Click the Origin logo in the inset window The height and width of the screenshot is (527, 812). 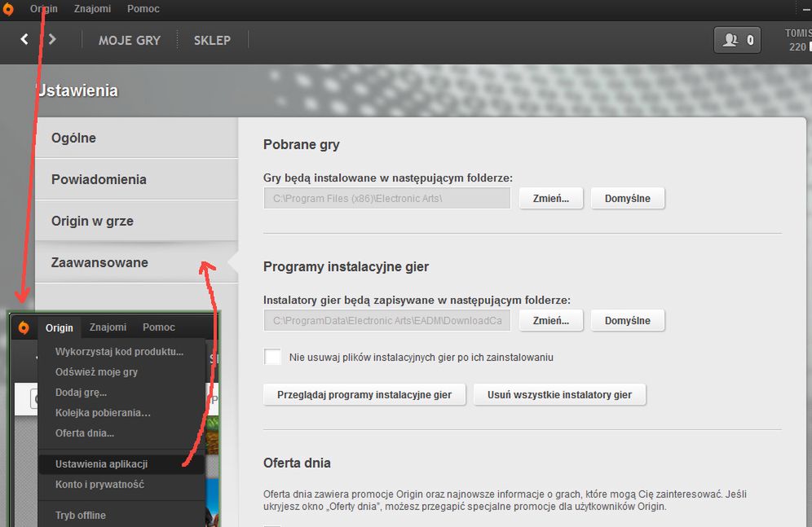(x=24, y=327)
